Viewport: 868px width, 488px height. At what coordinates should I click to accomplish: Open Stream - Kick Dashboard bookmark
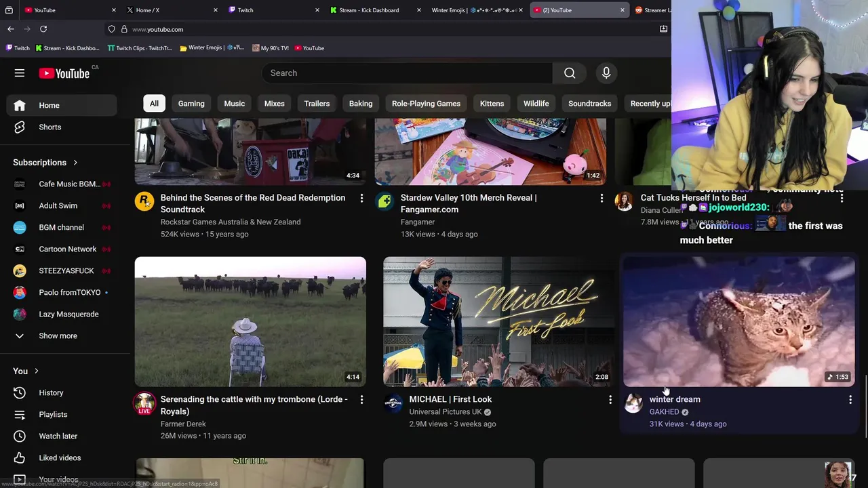pyautogui.click(x=67, y=48)
